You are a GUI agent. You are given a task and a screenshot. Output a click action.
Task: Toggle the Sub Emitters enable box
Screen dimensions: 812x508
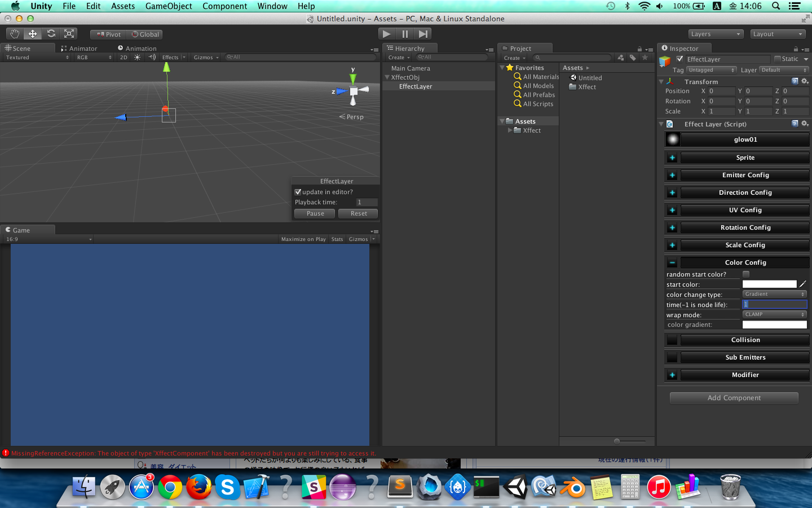point(672,357)
